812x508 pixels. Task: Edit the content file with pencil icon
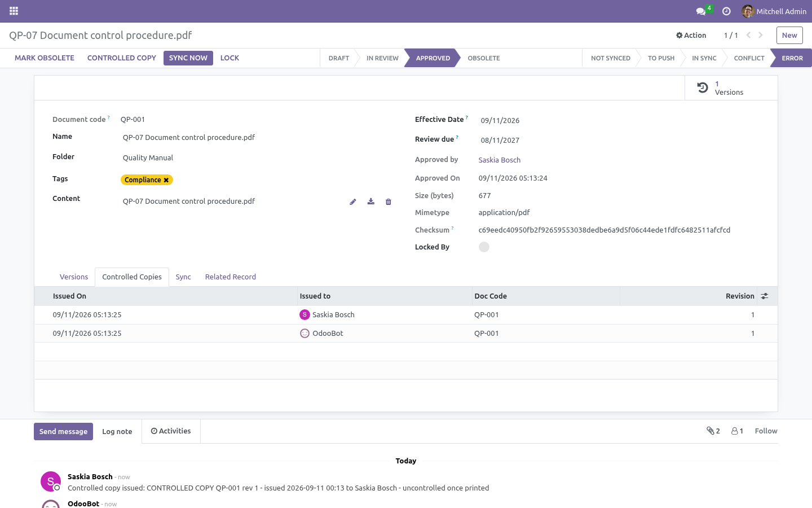point(353,202)
